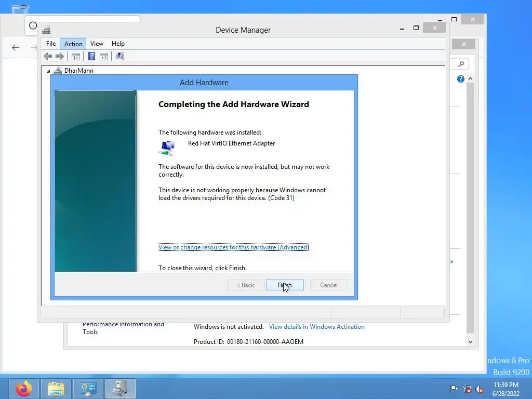Click the Red Hat VirtIO Ethernet Adapter icon
This screenshot has height=399, width=532.
point(167,148)
